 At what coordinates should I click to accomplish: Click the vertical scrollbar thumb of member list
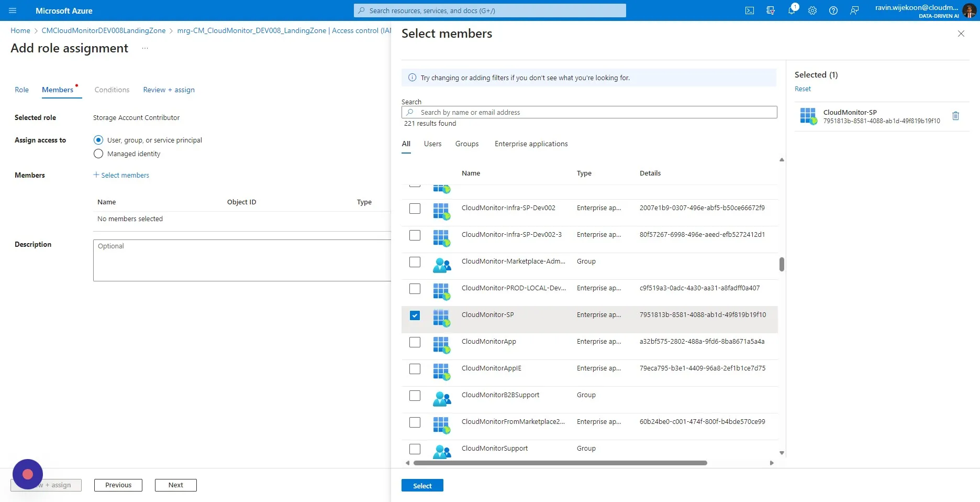(x=782, y=264)
